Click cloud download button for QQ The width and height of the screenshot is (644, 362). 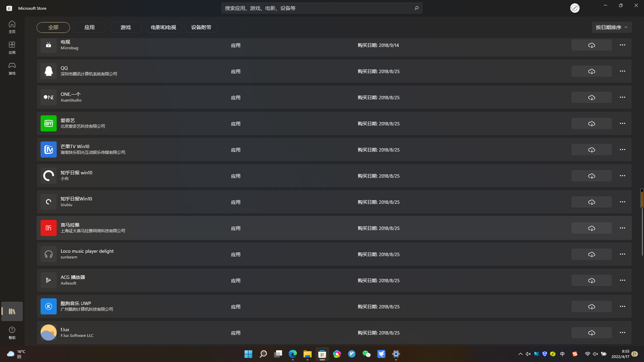591,71
